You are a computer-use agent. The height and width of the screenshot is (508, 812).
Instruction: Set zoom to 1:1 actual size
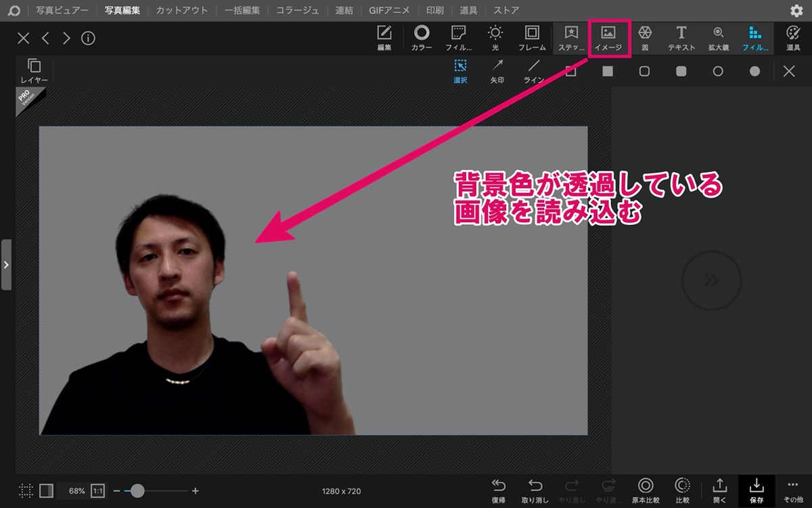(97, 490)
